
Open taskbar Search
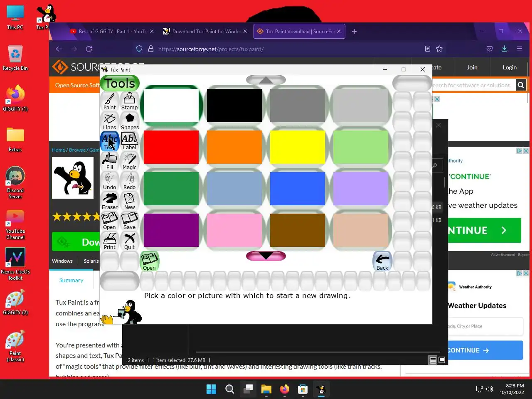229,389
